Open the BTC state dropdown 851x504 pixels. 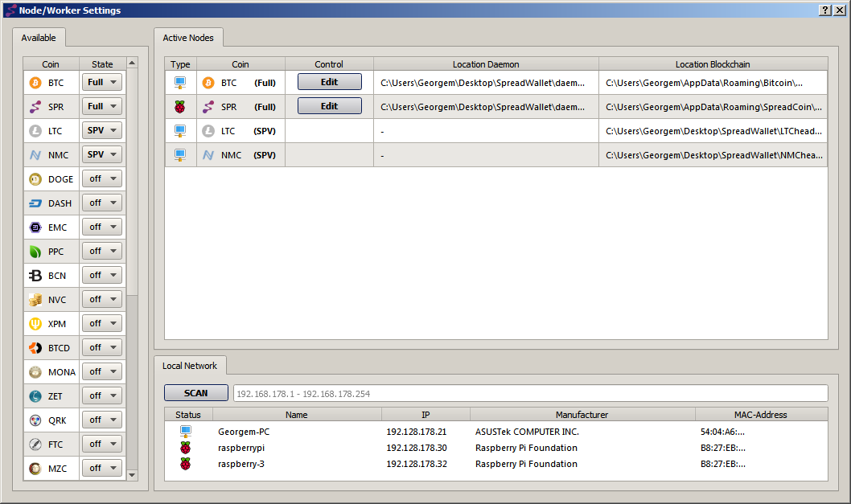click(x=102, y=83)
